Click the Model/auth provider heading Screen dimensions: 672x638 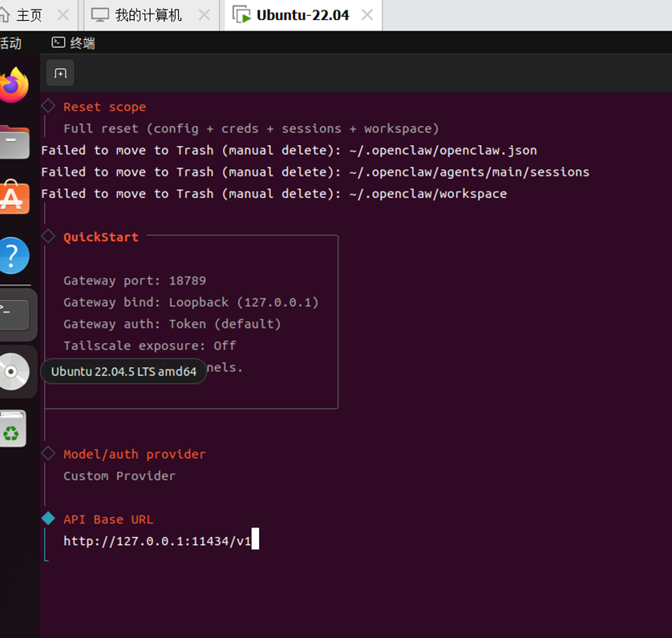point(135,454)
